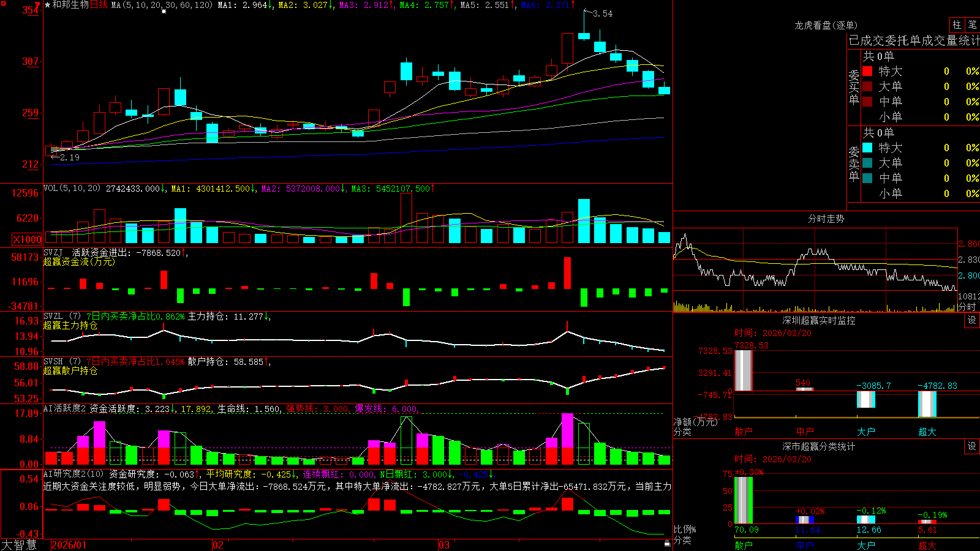980x551 pixels.
Task: Open 设 settings for 深圳超赢实时监控
Action: tap(972, 320)
